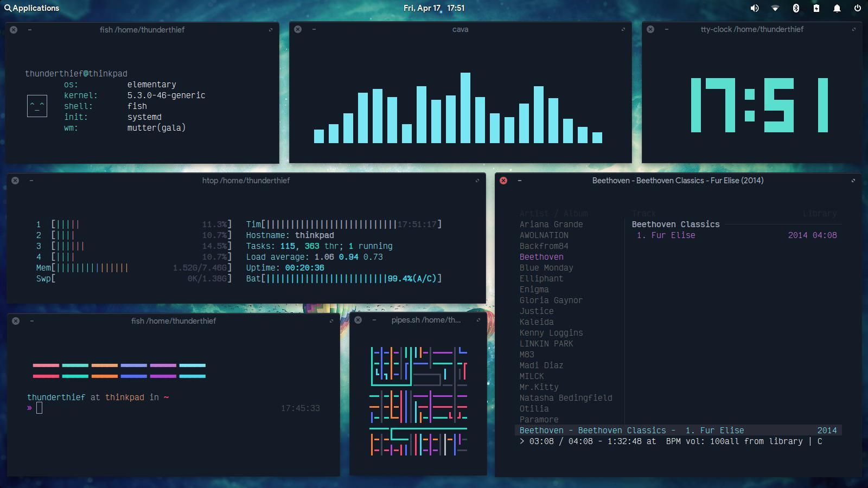Check the battery indicator in the panel
Image resolution: width=868 pixels, height=488 pixels.
pyautogui.click(x=816, y=8)
